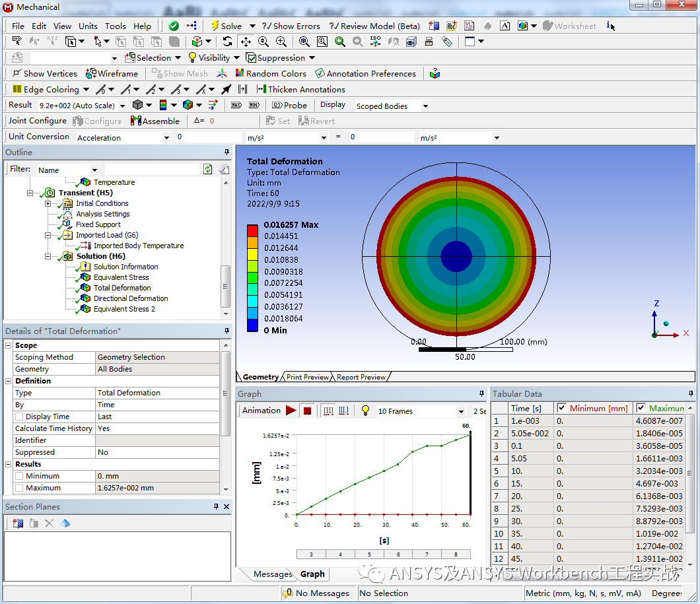Play the result animation
700x604 pixels.
tap(291, 411)
